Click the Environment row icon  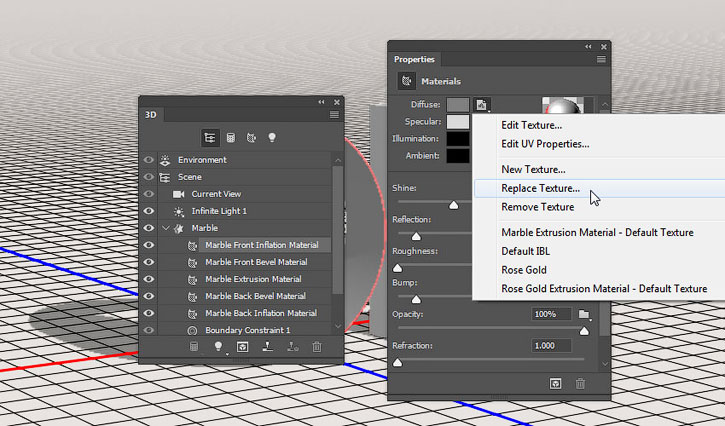point(165,160)
